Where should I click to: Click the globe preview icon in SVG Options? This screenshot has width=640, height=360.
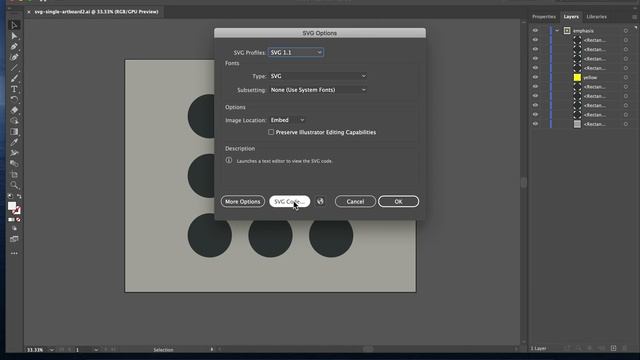tap(320, 201)
